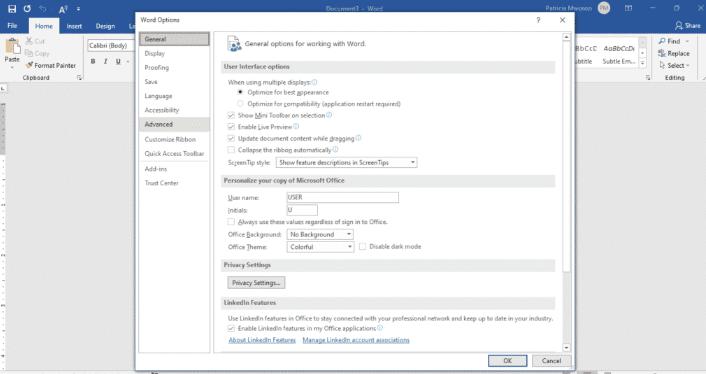The width and height of the screenshot is (706, 374).
Task: Click the Find magnifier icon in Editing group
Action: click(662, 41)
